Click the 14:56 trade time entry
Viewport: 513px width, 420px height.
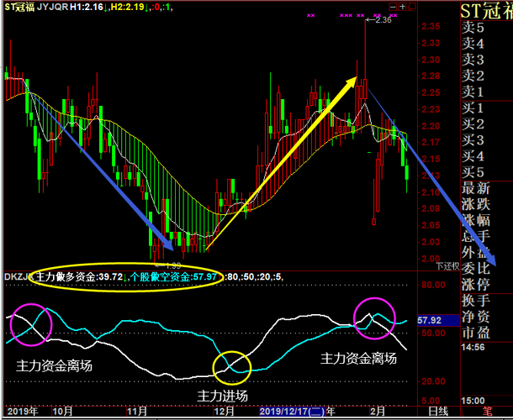(473, 347)
